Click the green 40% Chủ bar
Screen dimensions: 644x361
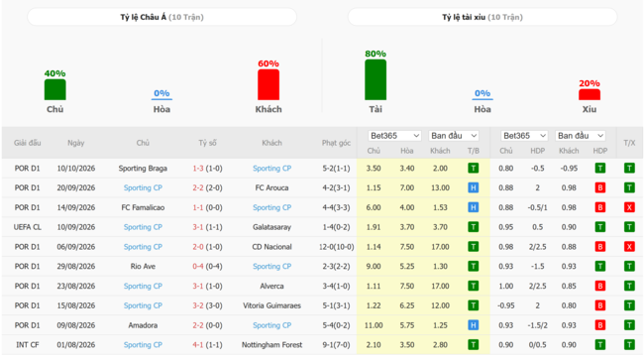click(x=55, y=89)
